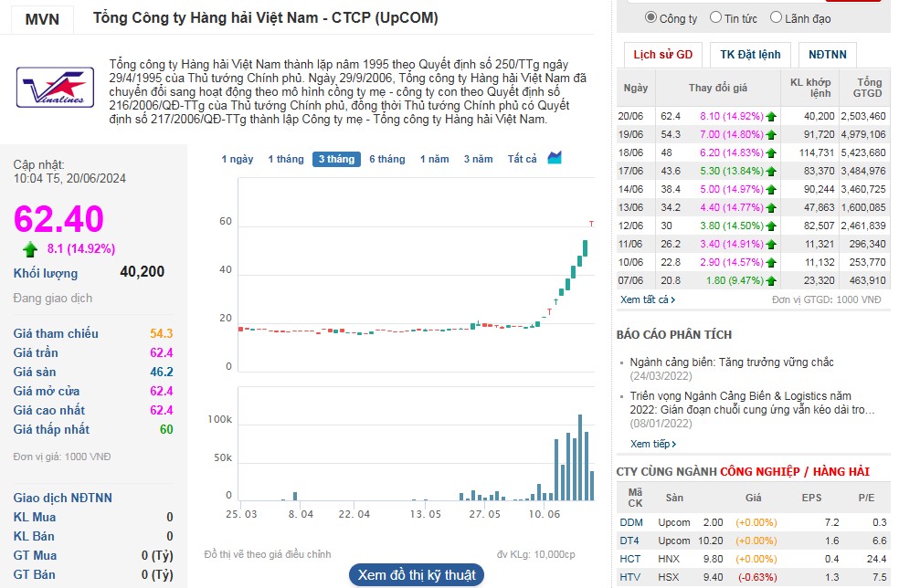Screen dimensions: 920x588
Task: Select the Tin tức radio option
Action: [x=715, y=17]
